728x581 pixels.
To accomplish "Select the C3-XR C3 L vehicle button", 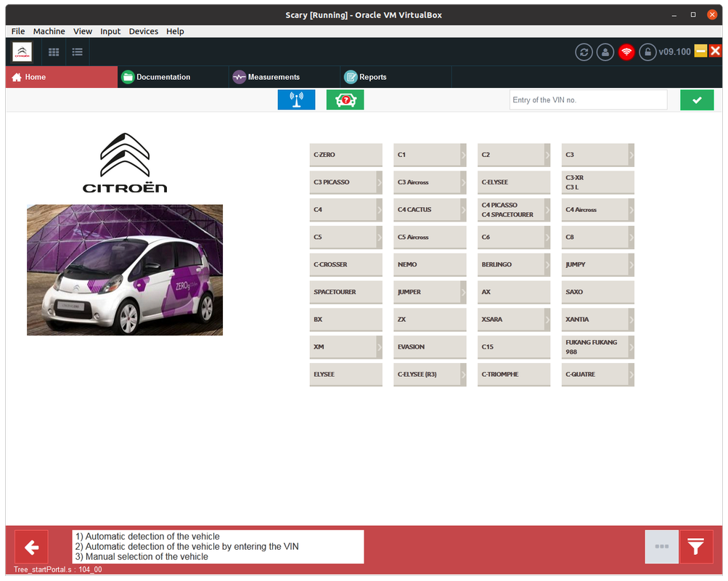I will pyautogui.click(x=597, y=182).
